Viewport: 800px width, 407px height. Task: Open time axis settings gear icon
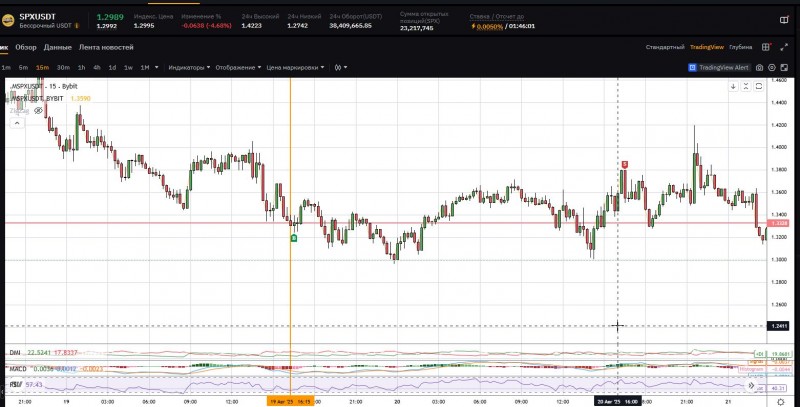(780, 402)
